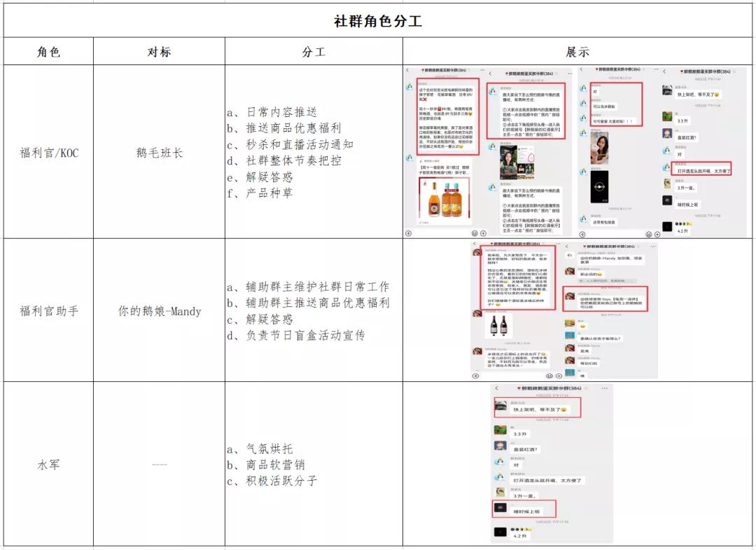This screenshot has height=550, width=756.
Task: Tap the back arrow in the 水军 row chat
Action: click(x=496, y=387)
